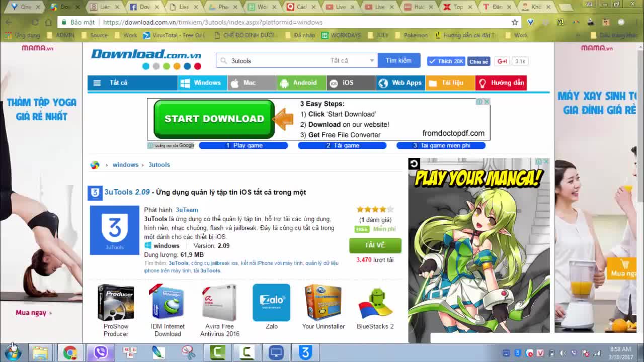The height and width of the screenshot is (362, 644).
Task: Switch to the Facebook browser tab
Action: (143, 7)
